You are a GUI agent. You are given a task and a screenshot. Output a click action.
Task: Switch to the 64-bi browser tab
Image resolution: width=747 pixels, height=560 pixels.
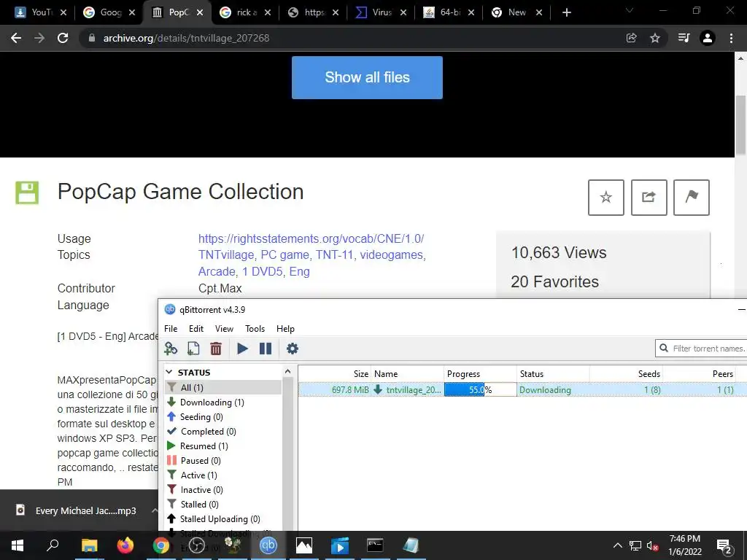pyautogui.click(x=449, y=12)
